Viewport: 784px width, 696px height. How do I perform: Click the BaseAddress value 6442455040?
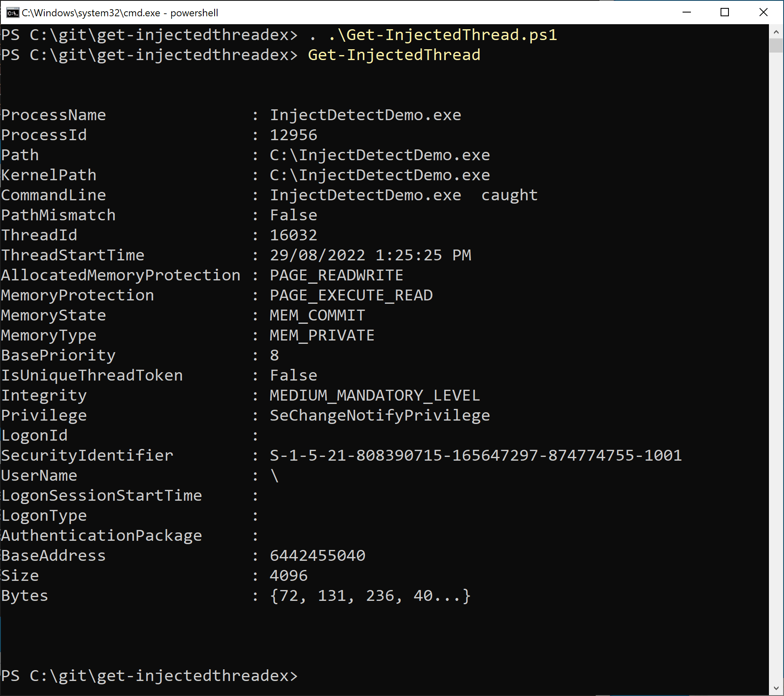point(317,555)
